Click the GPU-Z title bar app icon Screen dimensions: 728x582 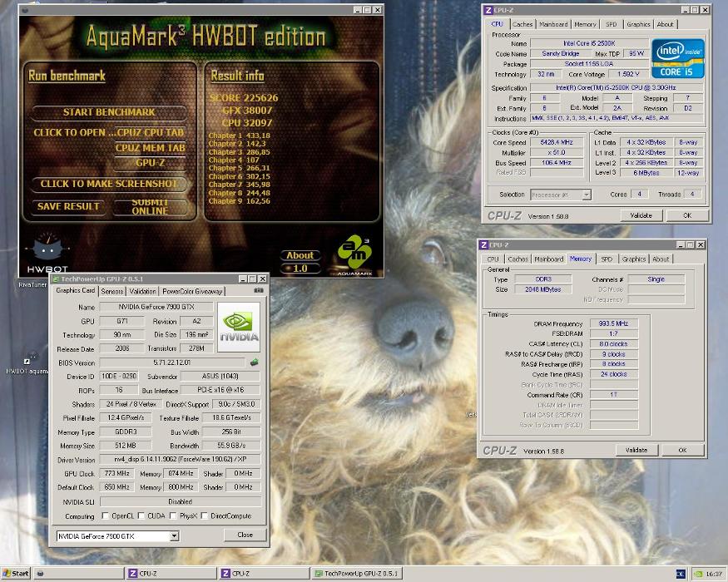[x=55, y=279]
